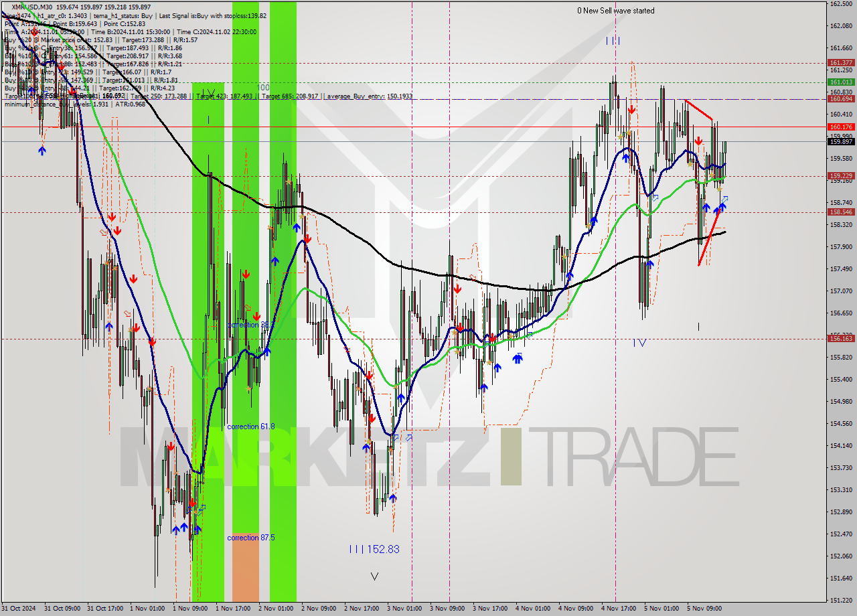This screenshot has width=857, height=616.
Task: Click the 'average_Buy_entry: 150.1933' text
Action: pyautogui.click(x=370, y=96)
